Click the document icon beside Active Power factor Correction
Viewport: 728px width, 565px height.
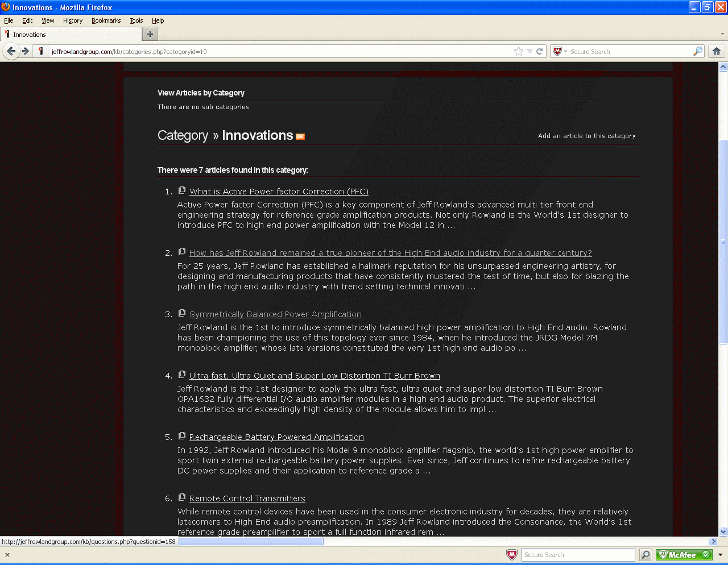(x=182, y=190)
